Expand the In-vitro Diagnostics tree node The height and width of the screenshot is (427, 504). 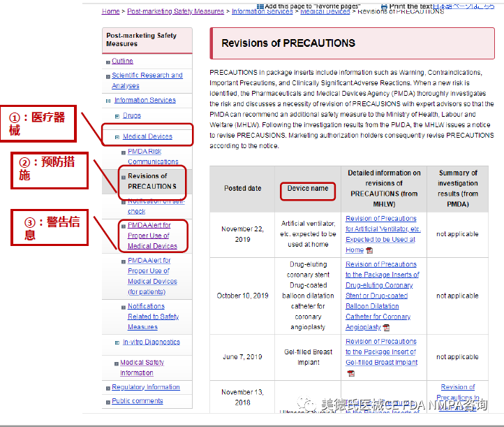click(x=117, y=342)
